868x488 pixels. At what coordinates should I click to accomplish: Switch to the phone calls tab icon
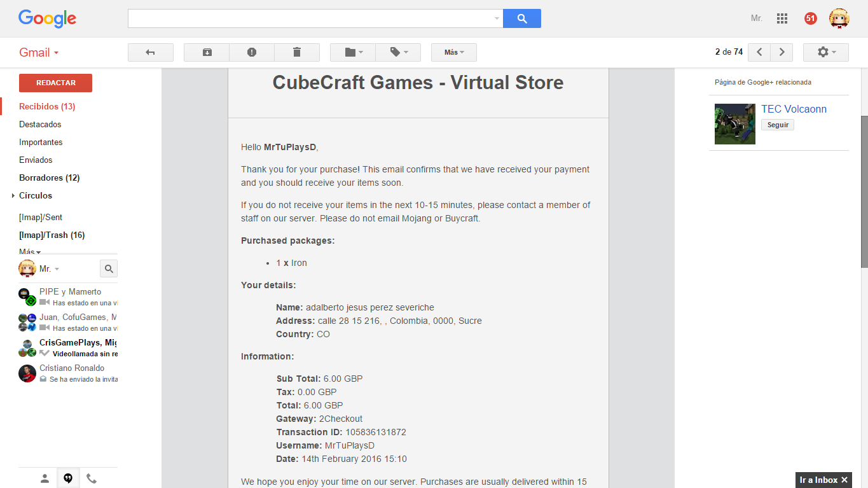92,478
